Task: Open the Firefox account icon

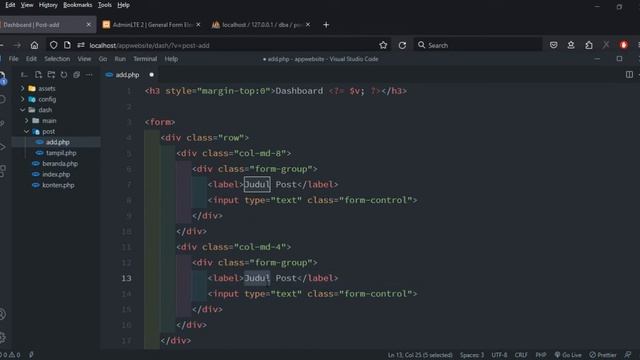Action: coord(571,45)
